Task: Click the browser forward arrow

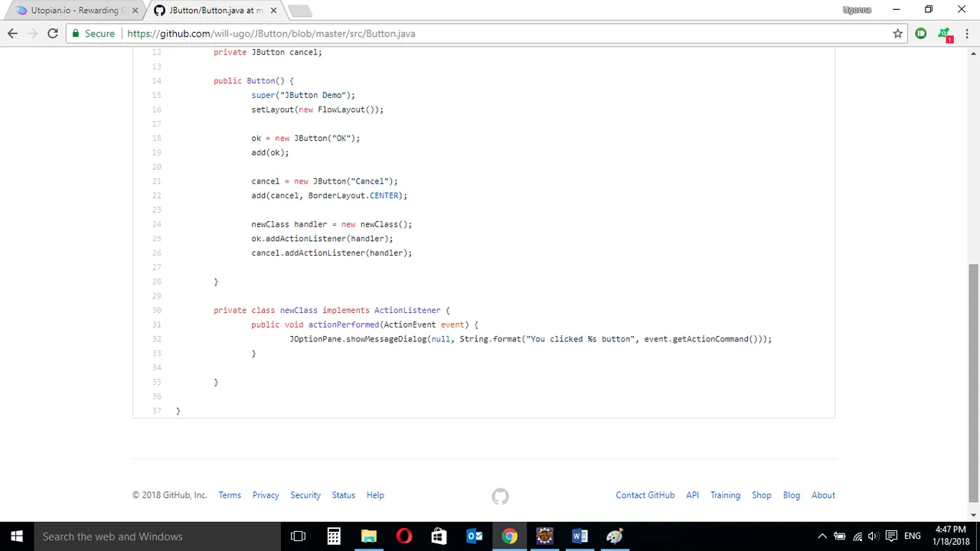Action: coord(32,34)
